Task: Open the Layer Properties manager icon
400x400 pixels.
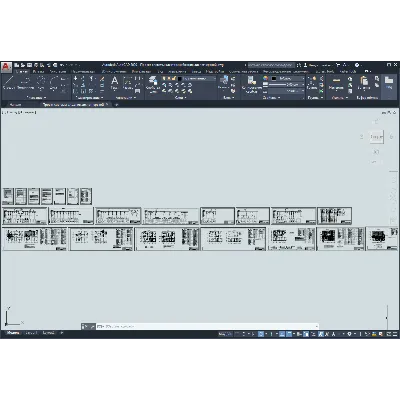Action: [153, 83]
